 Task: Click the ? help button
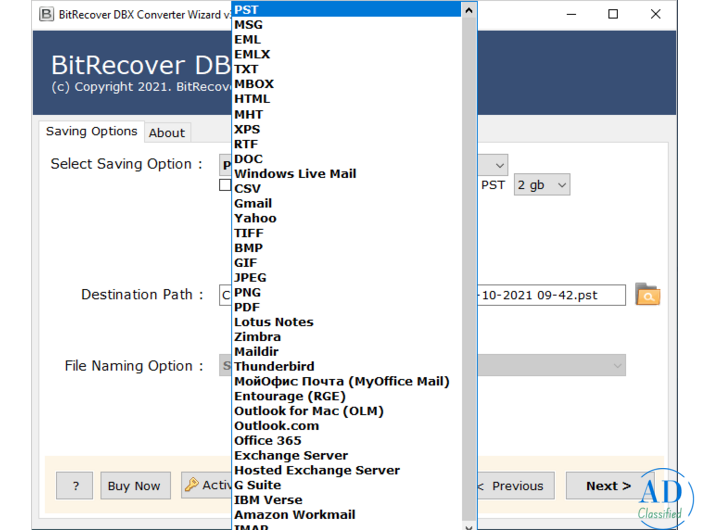pyautogui.click(x=75, y=486)
